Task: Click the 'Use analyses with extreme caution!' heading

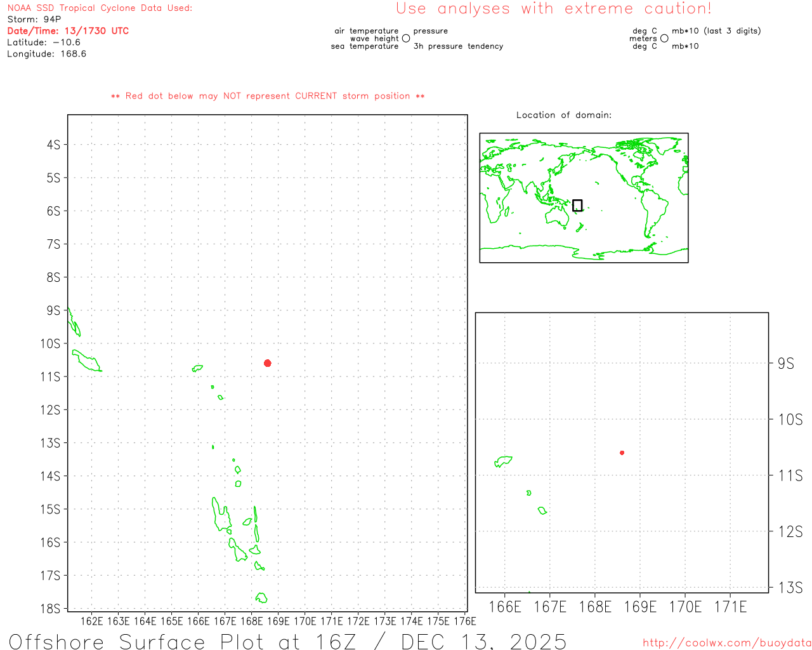Action: 554,8
